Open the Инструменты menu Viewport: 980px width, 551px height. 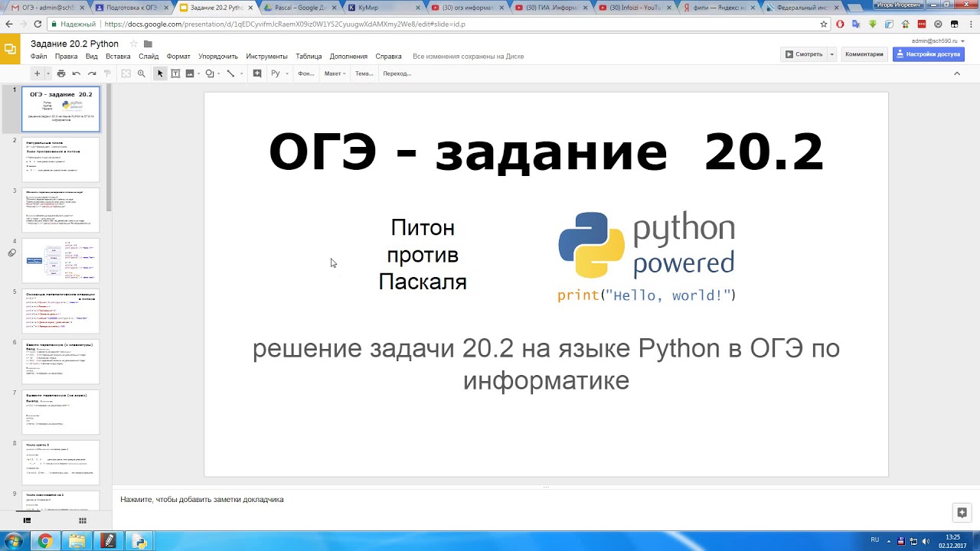pos(266,57)
